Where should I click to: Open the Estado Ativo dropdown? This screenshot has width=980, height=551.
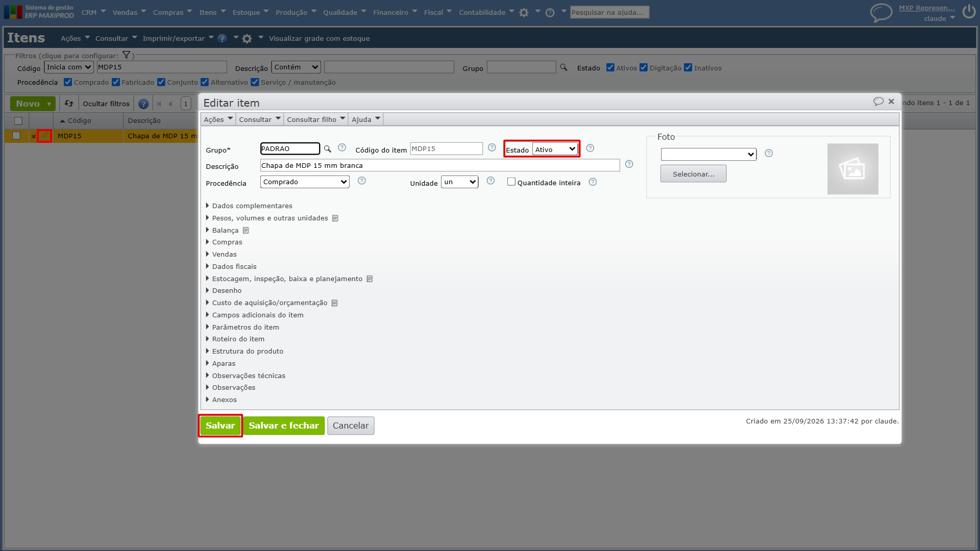pyautogui.click(x=555, y=149)
